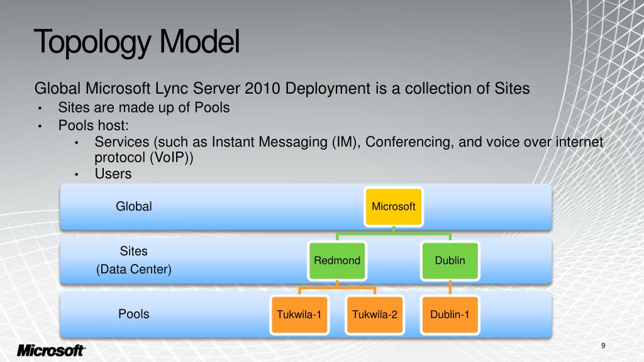Click the "Topology Model" slide title
The image size is (644, 362).
pyautogui.click(x=136, y=42)
